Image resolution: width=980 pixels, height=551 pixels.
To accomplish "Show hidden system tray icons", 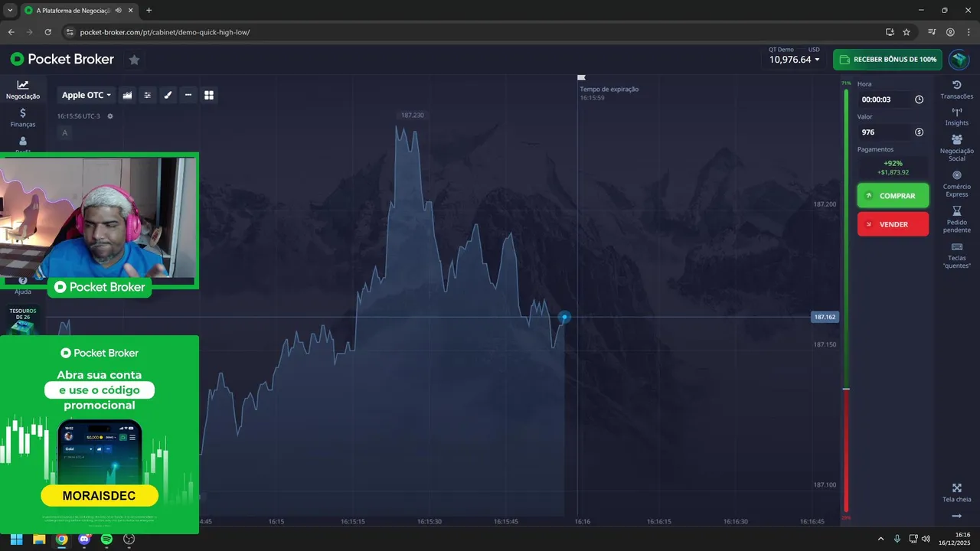I will 880,539.
